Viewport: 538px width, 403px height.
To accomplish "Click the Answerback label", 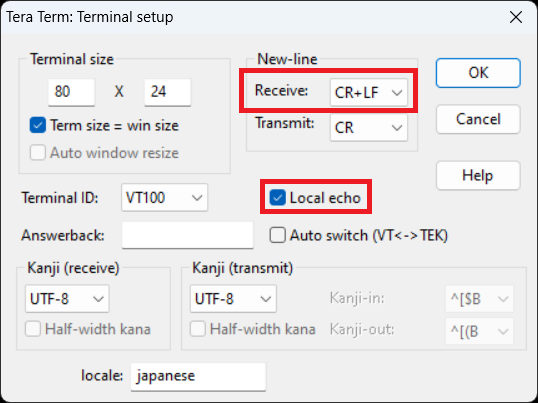I will pyautogui.click(x=63, y=236).
